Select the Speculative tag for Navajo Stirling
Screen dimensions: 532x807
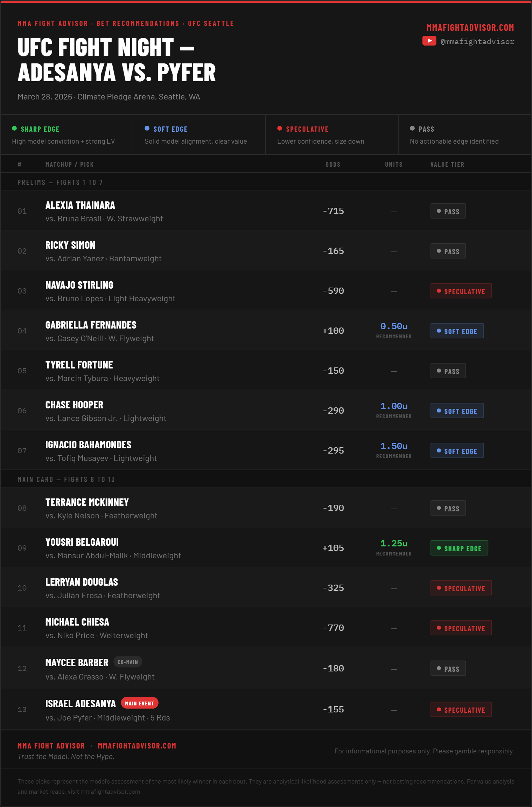click(x=461, y=291)
